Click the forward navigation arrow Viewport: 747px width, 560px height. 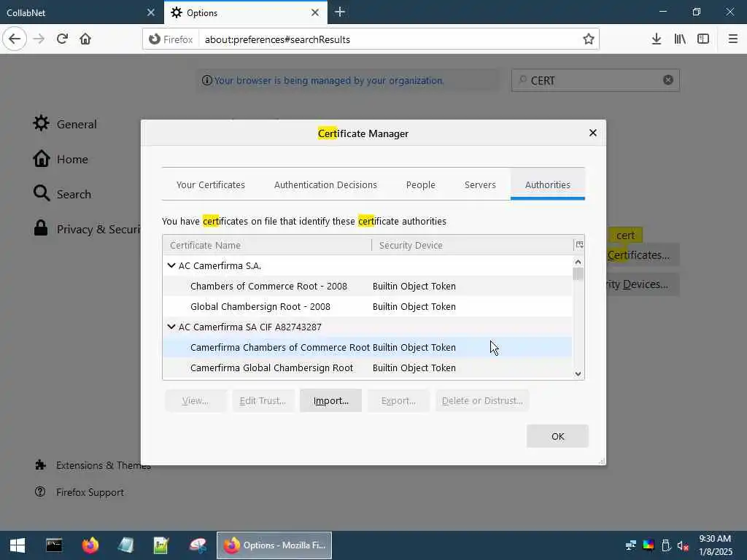[39, 39]
